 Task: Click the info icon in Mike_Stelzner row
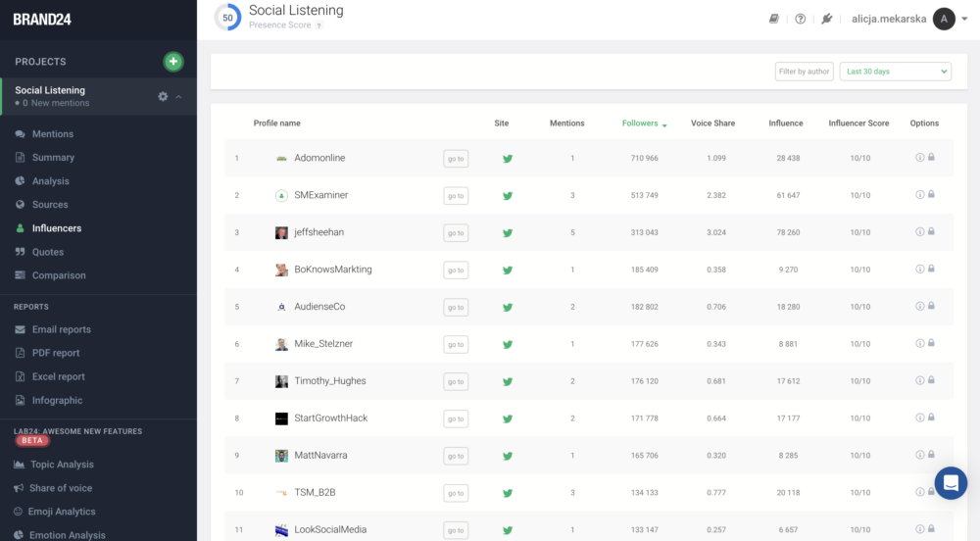[920, 343]
